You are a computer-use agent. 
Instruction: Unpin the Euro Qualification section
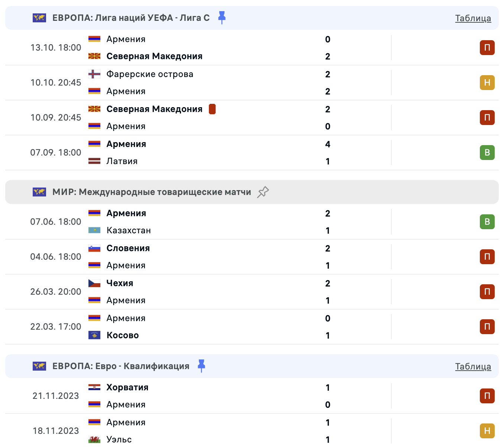pyautogui.click(x=201, y=366)
